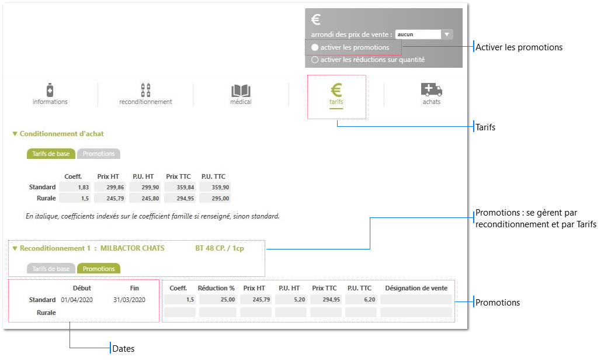Collapse the Reconditionnement 1 section
This screenshot has height=364, width=604.
[15, 248]
